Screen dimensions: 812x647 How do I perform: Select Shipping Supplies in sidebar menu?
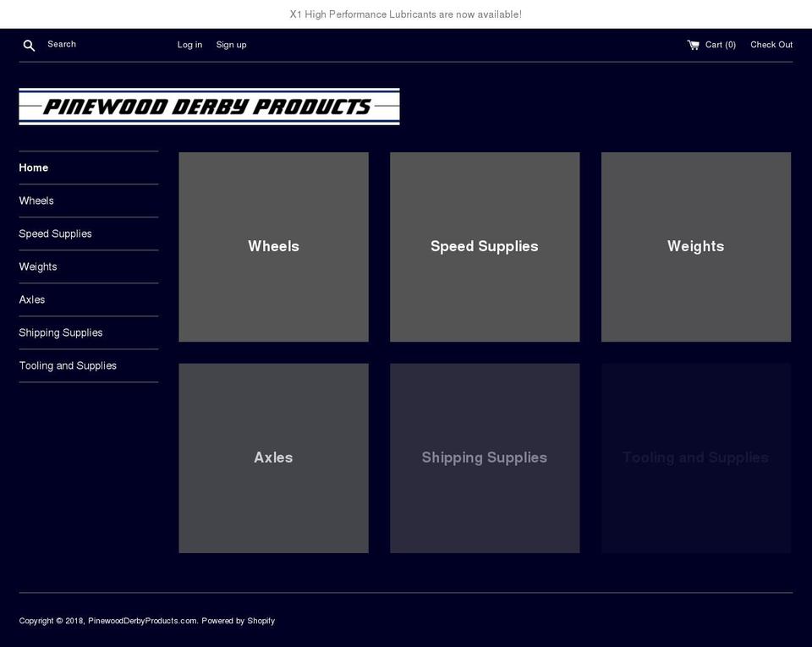[61, 333]
